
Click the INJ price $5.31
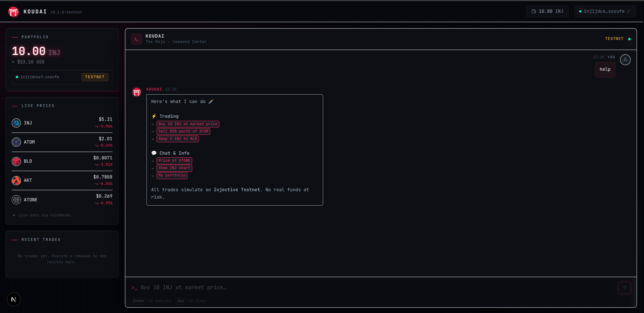105,119
